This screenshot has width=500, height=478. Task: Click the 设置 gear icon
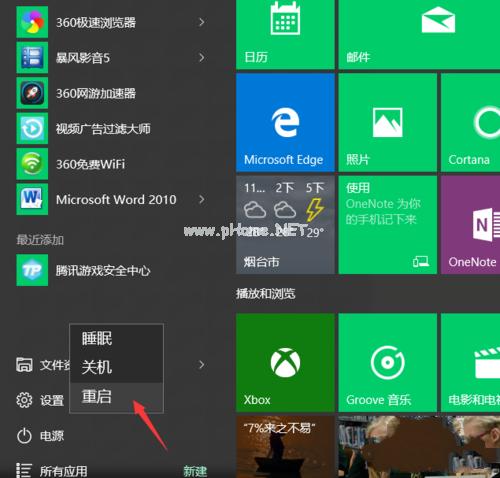tap(24, 400)
